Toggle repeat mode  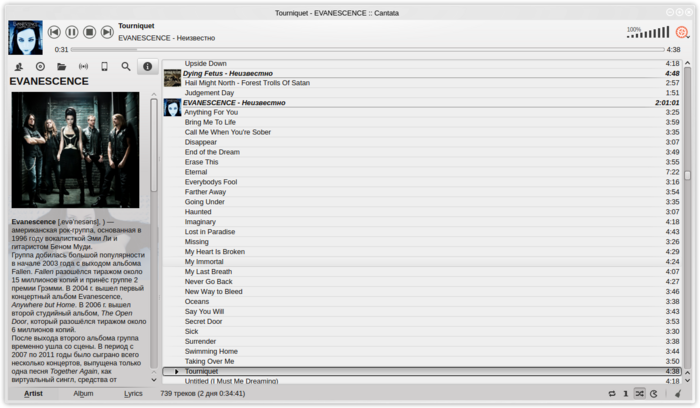(612, 393)
